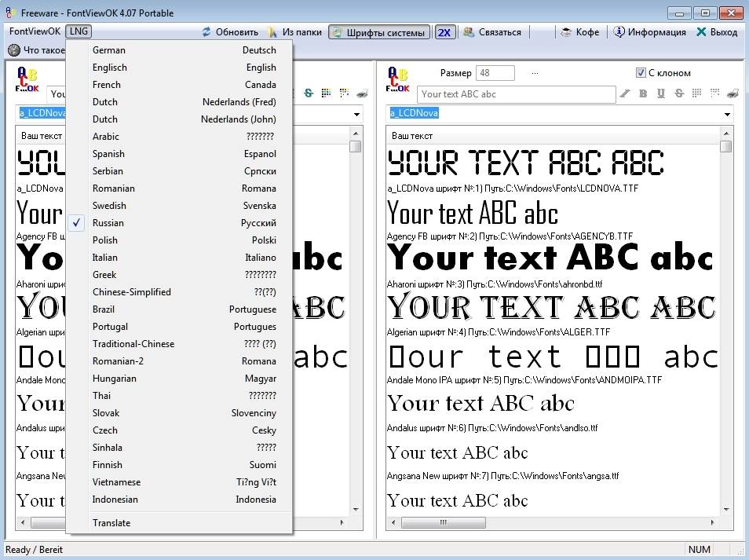Image resolution: width=749 pixels, height=560 pixels.
Task: Click the right panel scroll-down arrow
Action: (x=726, y=510)
